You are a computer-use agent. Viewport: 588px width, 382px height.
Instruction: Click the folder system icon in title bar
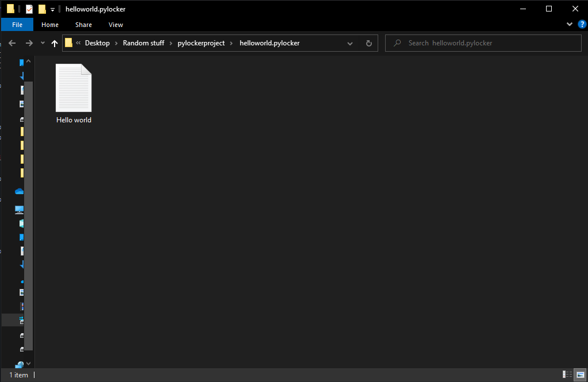(x=10, y=9)
